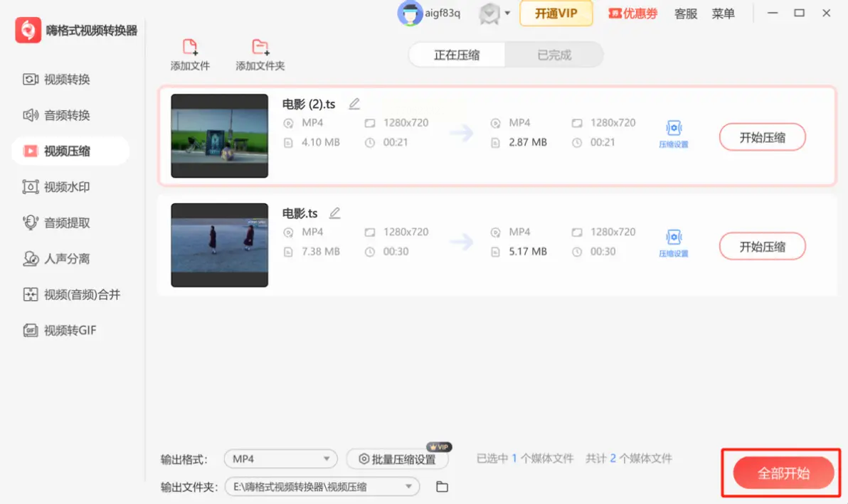Select the 正在压缩 tab
Viewport: 848px width, 504px height.
pos(457,55)
